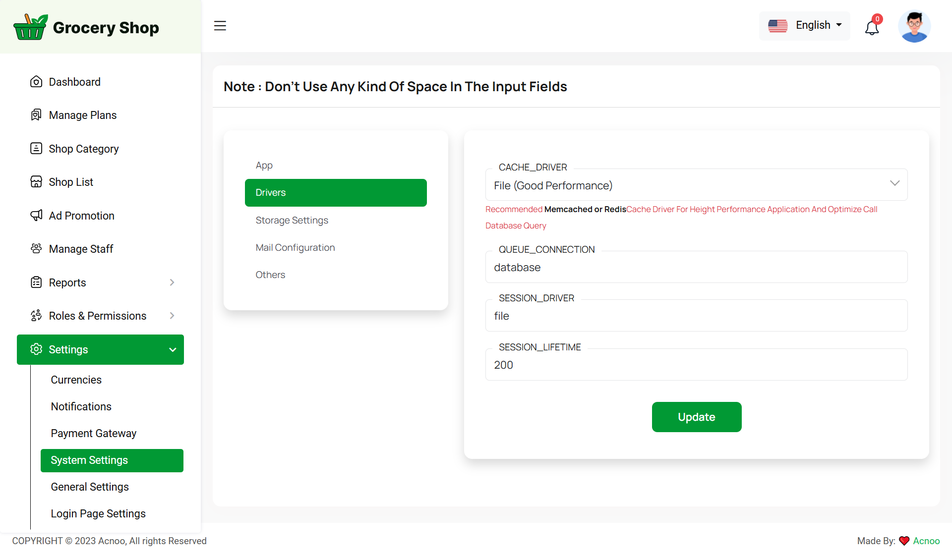Open the English language dropdown
This screenshot has height=560, width=952.
point(804,25)
